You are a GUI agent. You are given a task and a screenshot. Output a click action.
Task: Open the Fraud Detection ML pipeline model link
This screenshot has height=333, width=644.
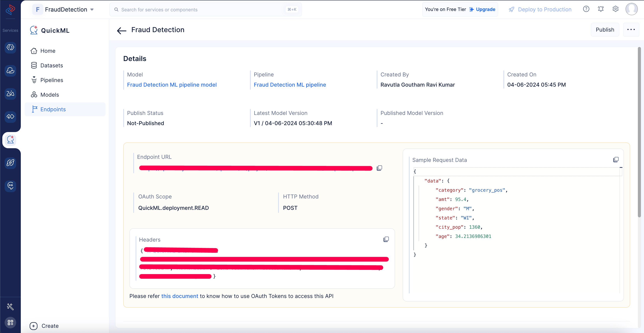172,85
